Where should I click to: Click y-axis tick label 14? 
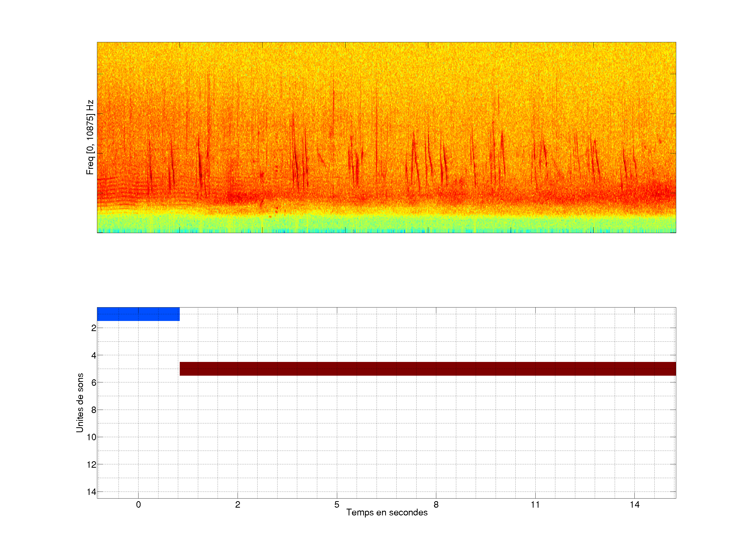92,492
